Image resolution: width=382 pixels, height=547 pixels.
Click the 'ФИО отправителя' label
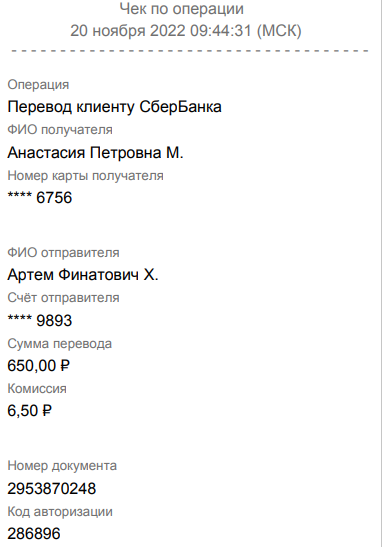pos(63,253)
